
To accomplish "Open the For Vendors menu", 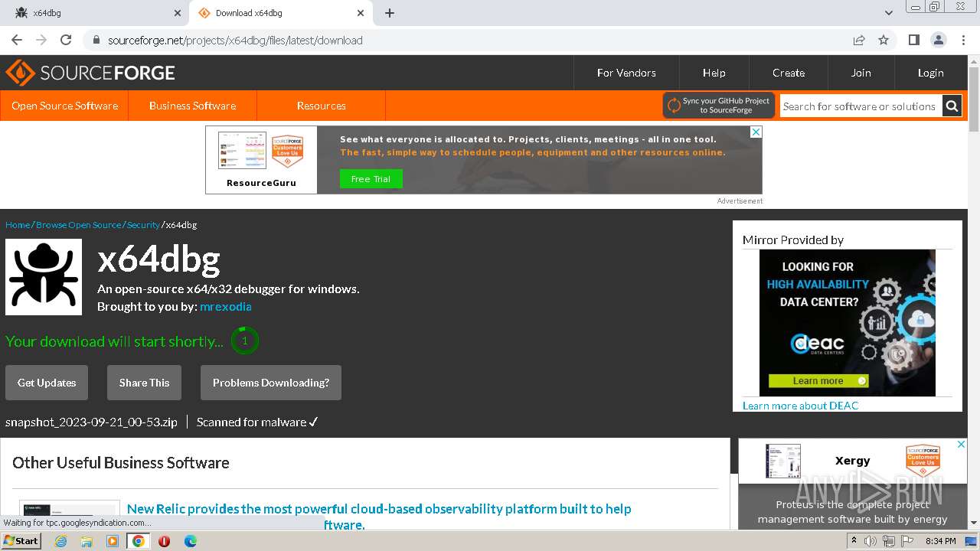I will coord(626,73).
